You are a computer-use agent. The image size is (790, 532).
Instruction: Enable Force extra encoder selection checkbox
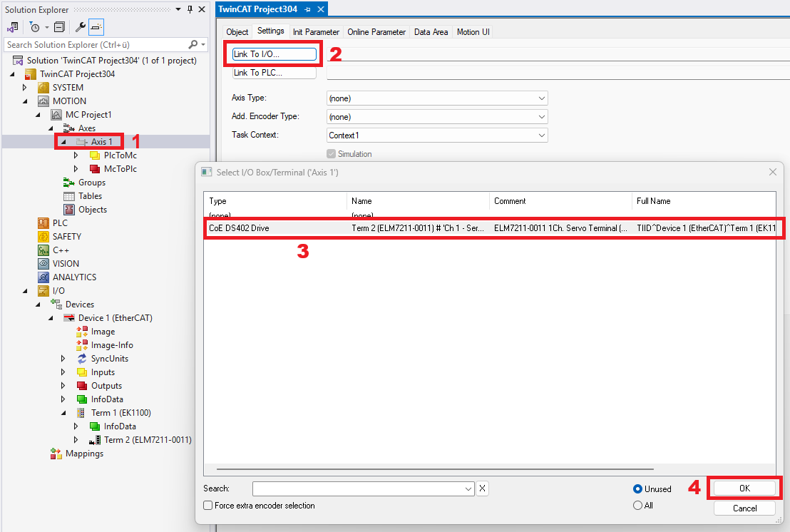(207, 506)
